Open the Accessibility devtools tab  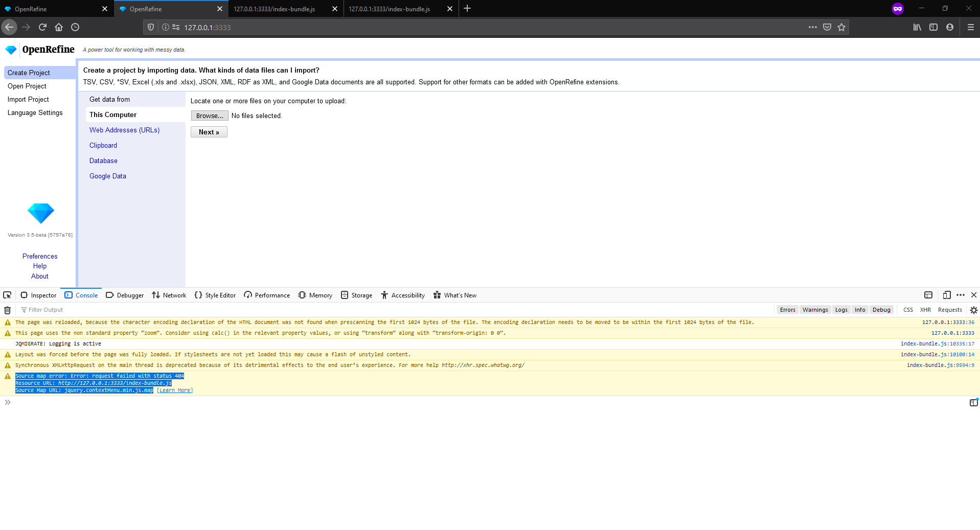coord(403,295)
